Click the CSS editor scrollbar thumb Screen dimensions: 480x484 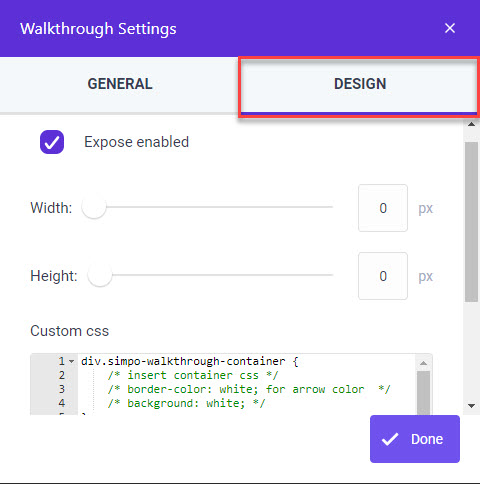pyautogui.click(x=423, y=393)
